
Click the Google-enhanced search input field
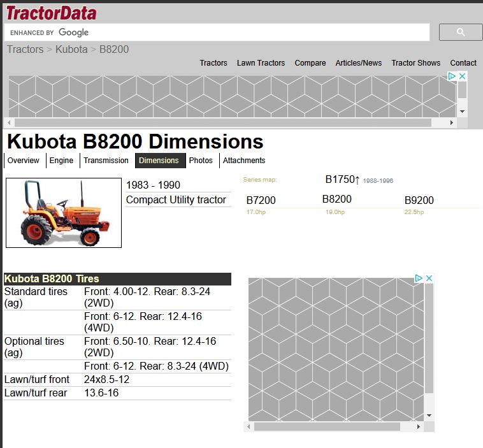pyautogui.click(x=217, y=33)
